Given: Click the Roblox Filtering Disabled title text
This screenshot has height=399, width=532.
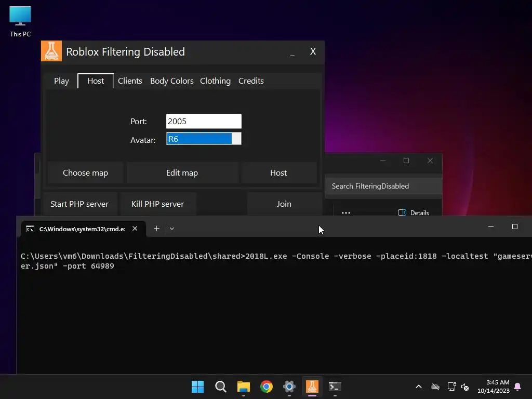Looking at the screenshot, I should point(126,51).
